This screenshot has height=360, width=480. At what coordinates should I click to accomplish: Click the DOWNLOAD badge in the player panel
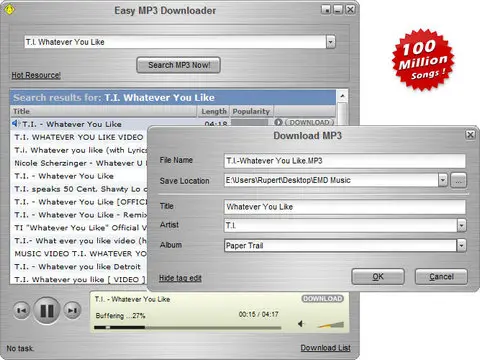point(322,299)
